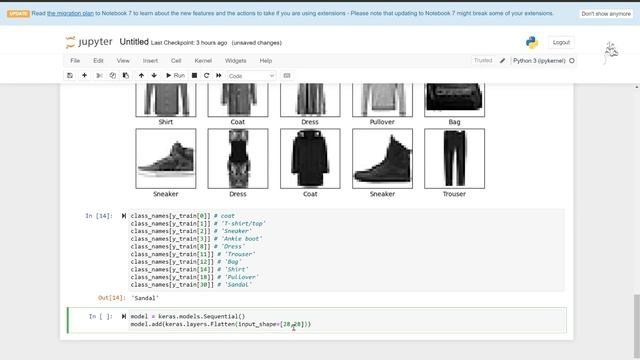Click the line class_names[y_train[30]]
The image size is (640, 360).
coord(191,284)
